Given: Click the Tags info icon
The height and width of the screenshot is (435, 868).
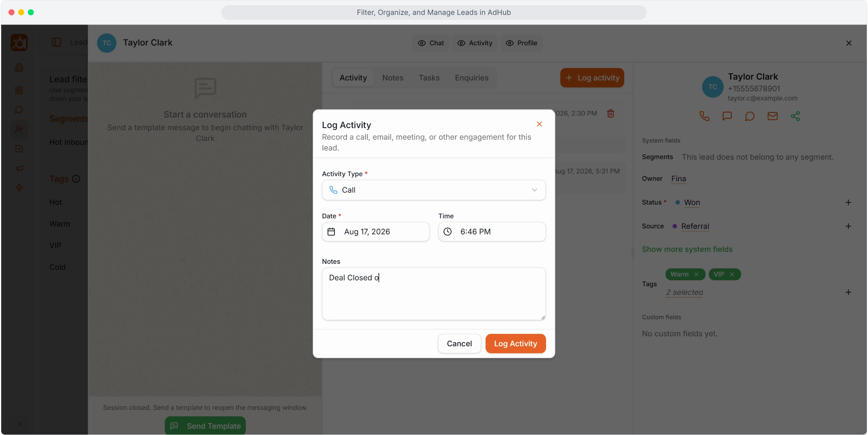Looking at the screenshot, I should point(76,179).
